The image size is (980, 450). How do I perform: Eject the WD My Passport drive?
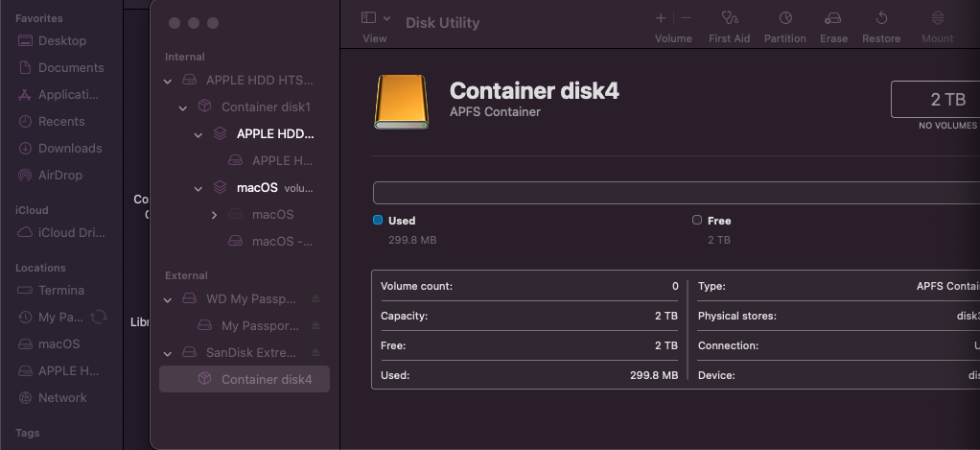tap(316, 299)
